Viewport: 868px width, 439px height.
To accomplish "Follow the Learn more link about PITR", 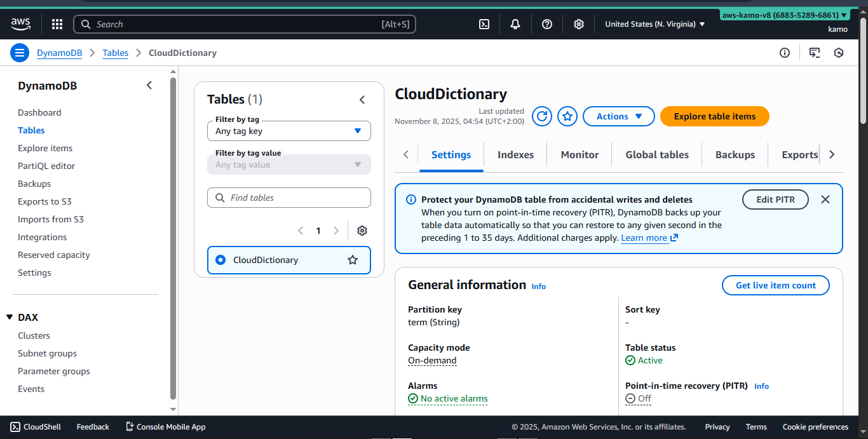I will (644, 238).
